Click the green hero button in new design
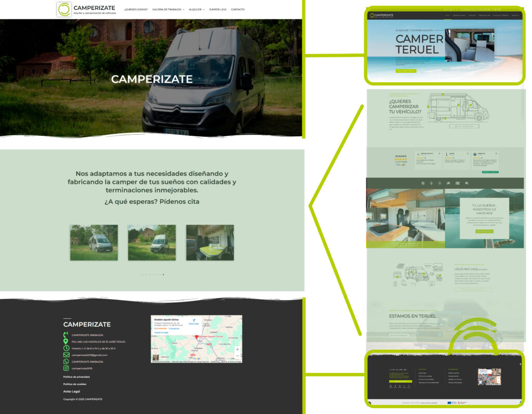532x414 pixels. point(406,71)
